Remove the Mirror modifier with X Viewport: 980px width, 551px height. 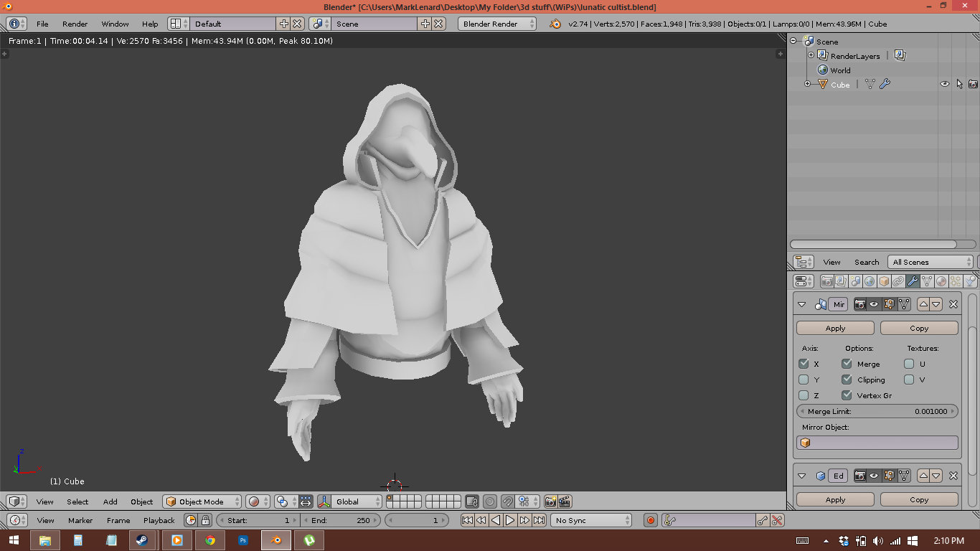point(953,304)
